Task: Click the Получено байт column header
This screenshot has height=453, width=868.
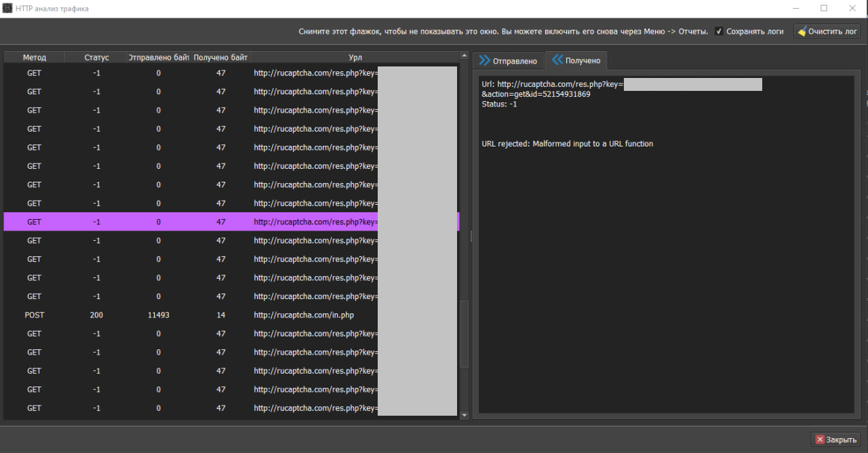Action: click(221, 58)
